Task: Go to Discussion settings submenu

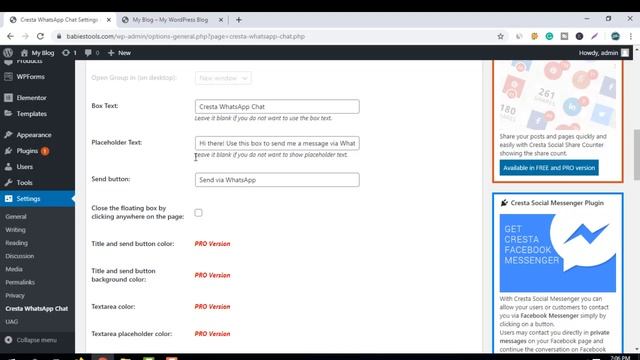Action: [x=20, y=256]
